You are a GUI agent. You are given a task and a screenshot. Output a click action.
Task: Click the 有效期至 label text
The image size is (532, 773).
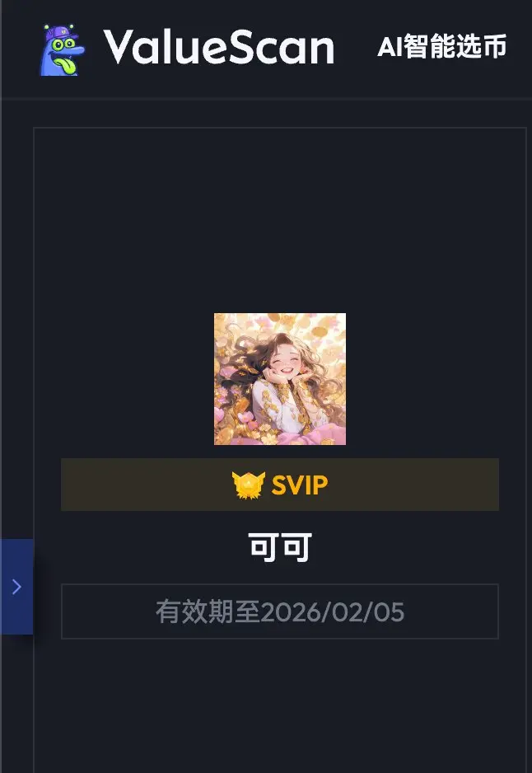pos(208,611)
